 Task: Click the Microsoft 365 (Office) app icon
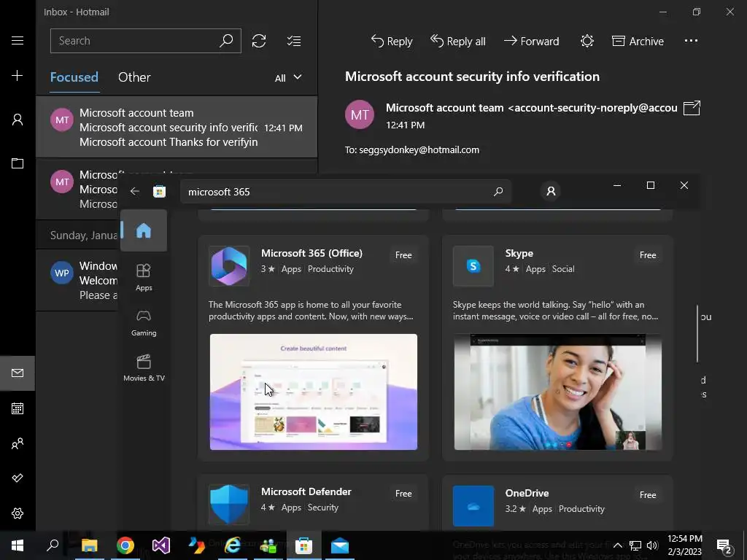tap(229, 265)
